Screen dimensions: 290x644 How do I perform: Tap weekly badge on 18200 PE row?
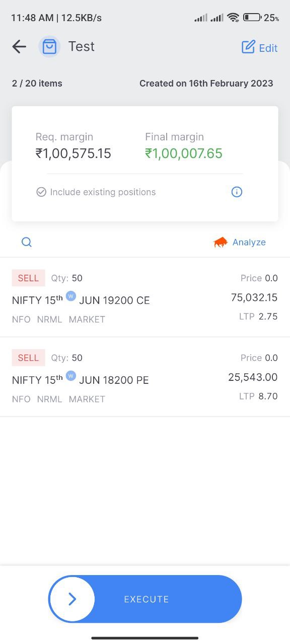pos(71,375)
